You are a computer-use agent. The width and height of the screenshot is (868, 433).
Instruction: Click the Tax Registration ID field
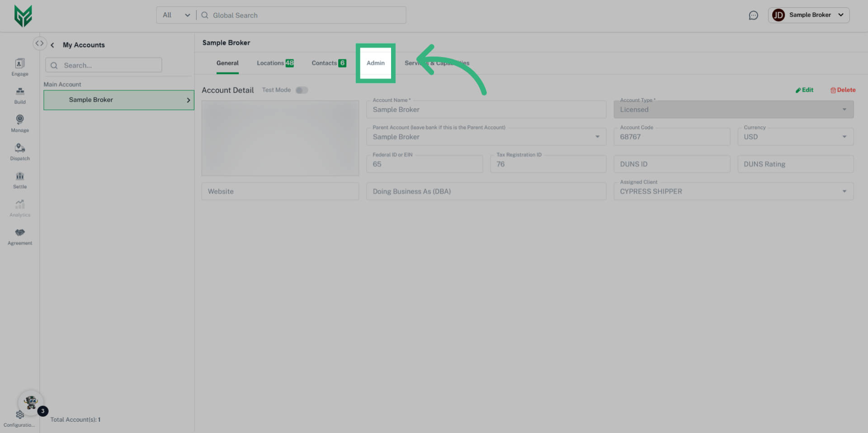pyautogui.click(x=548, y=164)
